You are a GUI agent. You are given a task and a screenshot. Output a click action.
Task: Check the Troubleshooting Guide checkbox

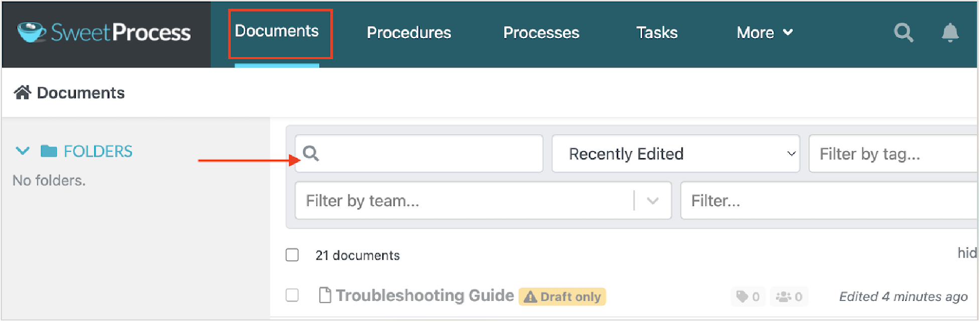(x=292, y=295)
